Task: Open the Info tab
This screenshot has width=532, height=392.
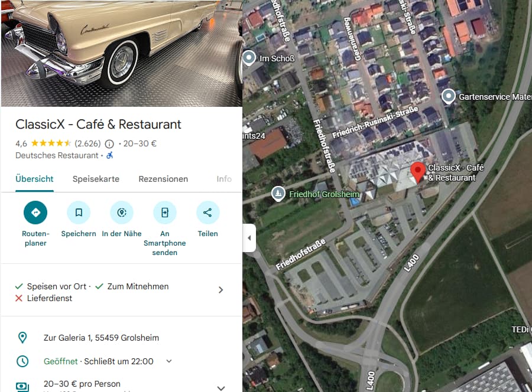Action: coord(224,179)
